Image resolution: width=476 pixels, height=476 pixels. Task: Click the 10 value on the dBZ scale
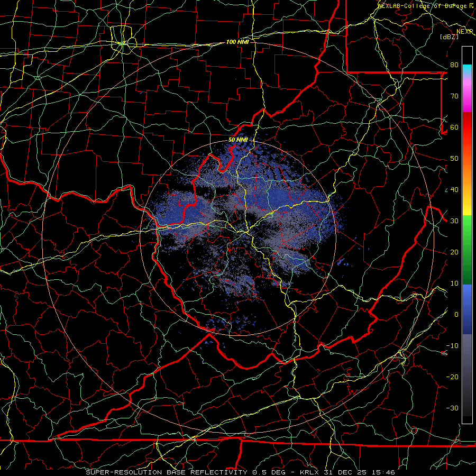click(454, 283)
